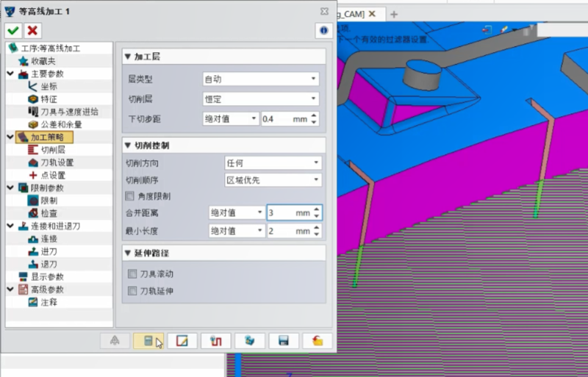Open the 切削方向 dropdown
The height and width of the screenshot is (377, 588).
click(x=273, y=163)
